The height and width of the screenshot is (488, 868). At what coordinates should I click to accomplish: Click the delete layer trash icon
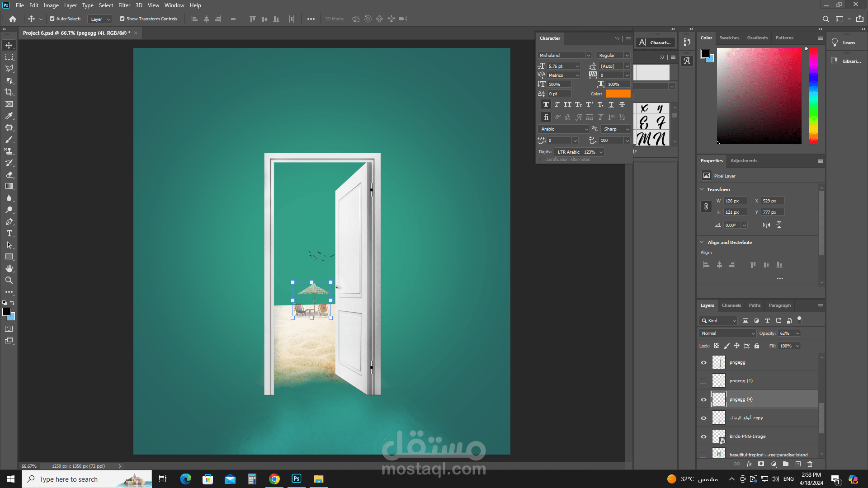coord(810,464)
